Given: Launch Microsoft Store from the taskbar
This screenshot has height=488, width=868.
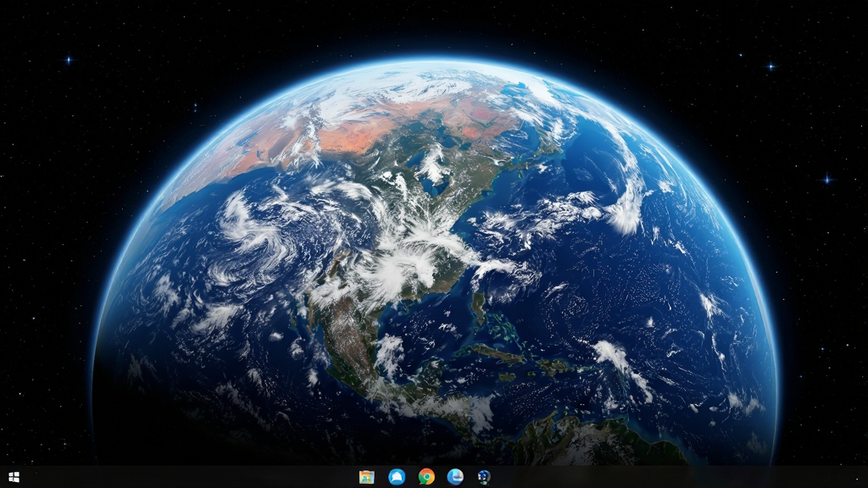Looking at the screenshot, I should coord(366,477).
